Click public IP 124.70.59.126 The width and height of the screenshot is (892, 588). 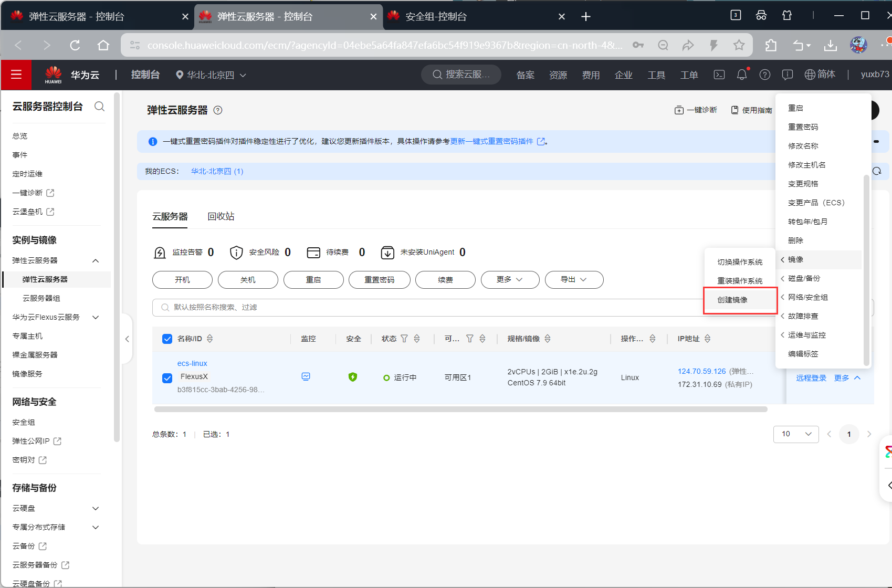point(701,371)
